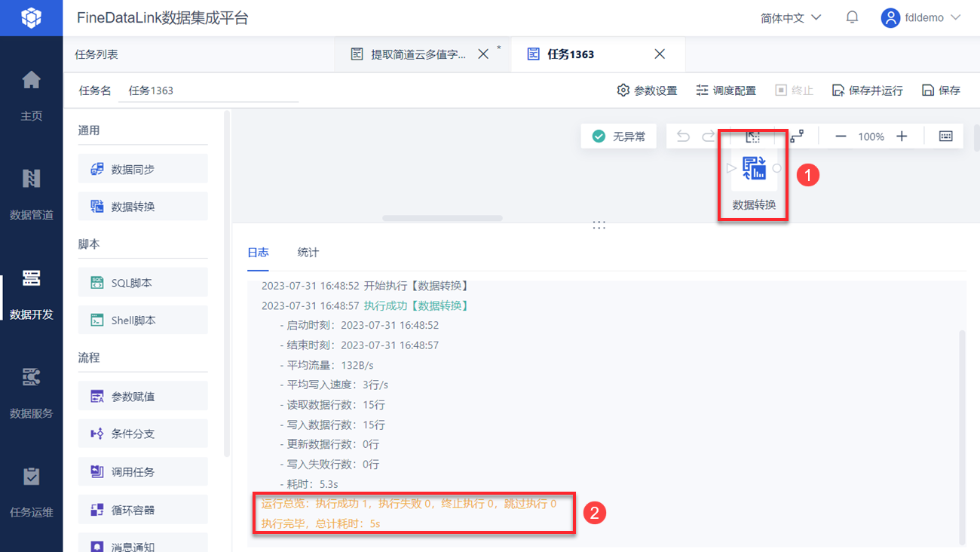Open the fdldemo account dropdown arrow
Screen dimensions: 980x552
click(x=956, y=18)
